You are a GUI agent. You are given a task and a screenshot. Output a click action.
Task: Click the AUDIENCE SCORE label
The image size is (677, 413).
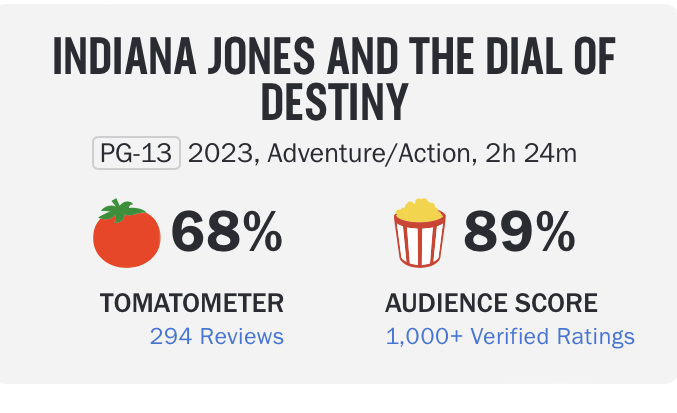pos(491,302)
